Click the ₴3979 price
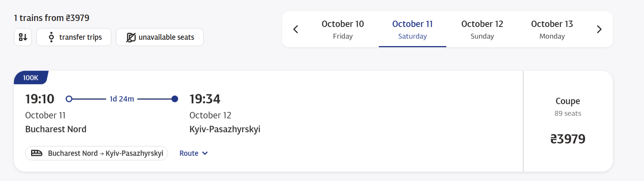 pyautogui.click(x=567, y=139)
